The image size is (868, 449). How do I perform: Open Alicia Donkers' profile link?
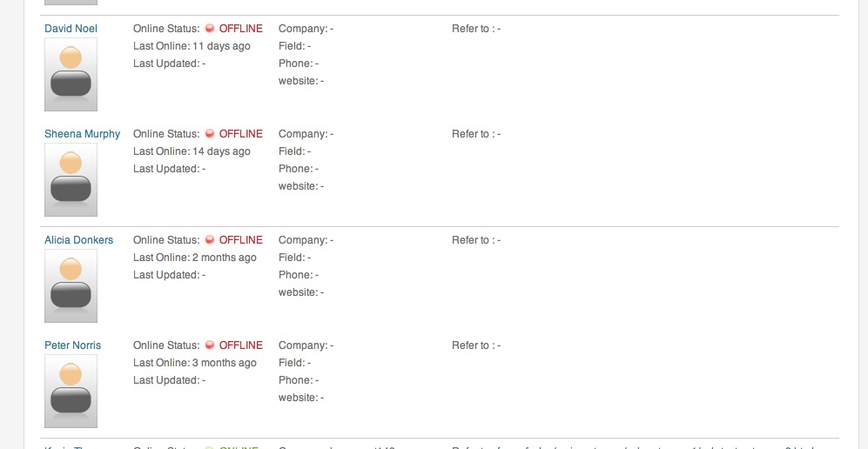[78, 240]
